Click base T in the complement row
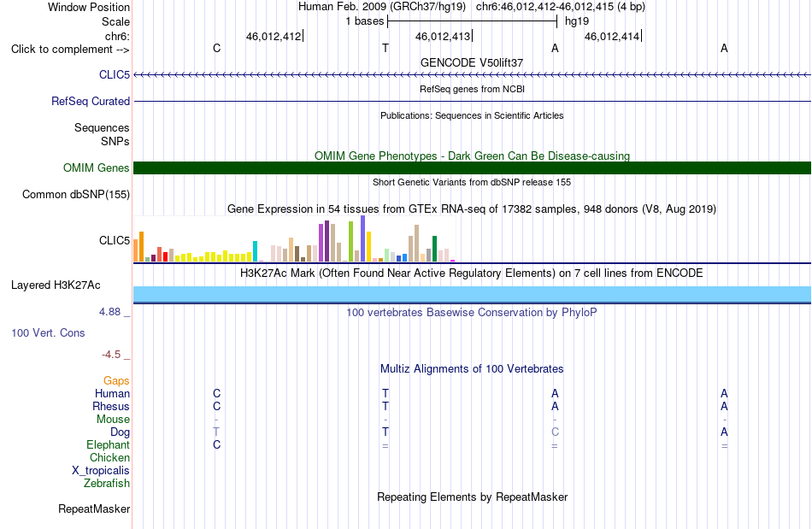The height and width of the screenshot is (529, 812). (x=385, y=49)
